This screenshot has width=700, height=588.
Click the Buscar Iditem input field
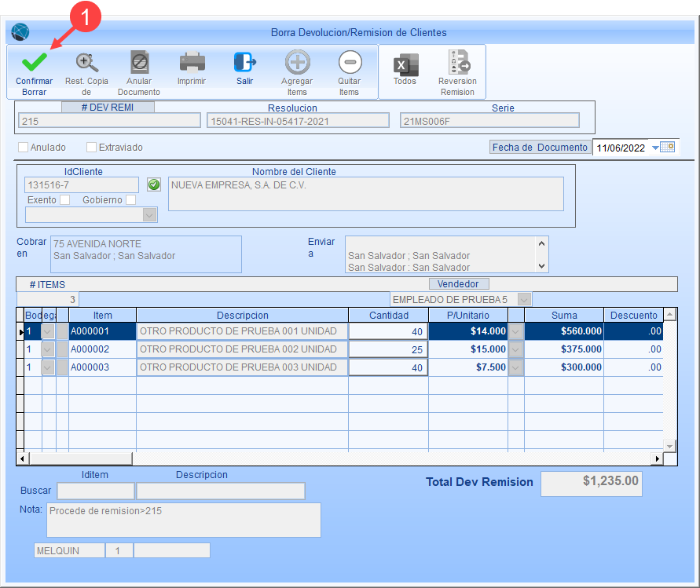point(96,491)
